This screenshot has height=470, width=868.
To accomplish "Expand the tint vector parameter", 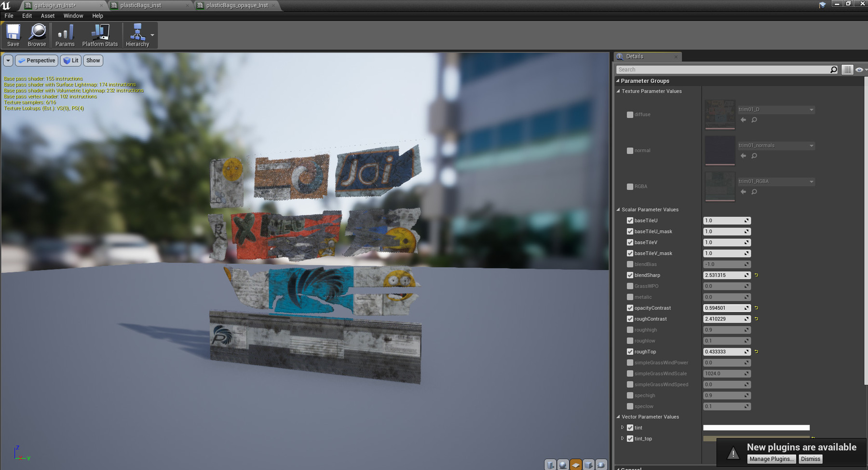I will pyautogui.click(x=623, y=427).
